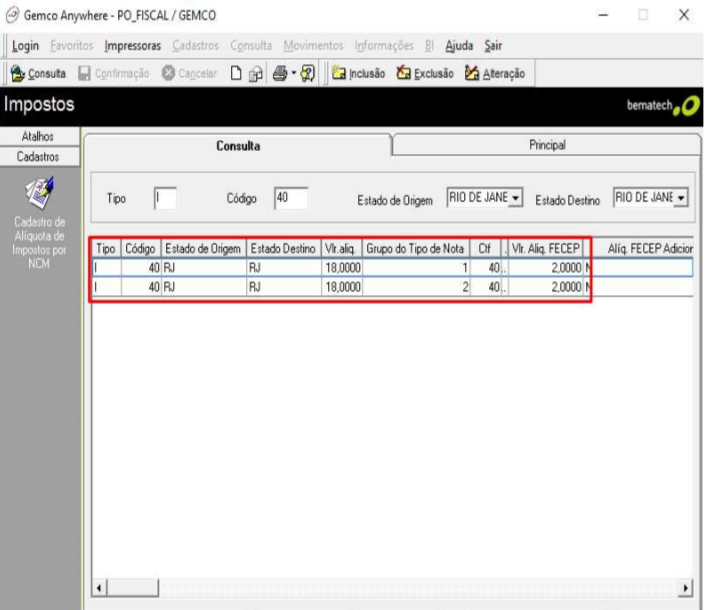Image resolution: width=705 pixels, height=610 pixels.
Task: Click the Alteração toolbar button
Action: (495, 73)
